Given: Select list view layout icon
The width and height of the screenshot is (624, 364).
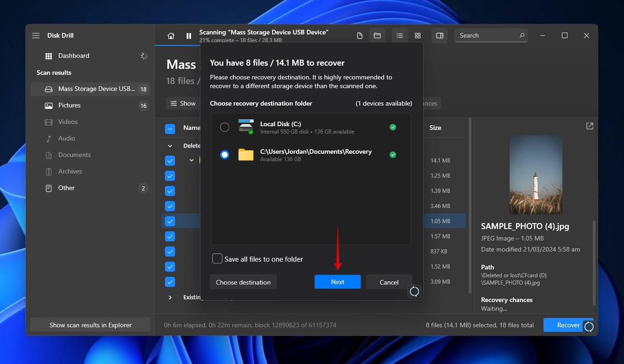Looking at the screenshot, I should pos(400,36).
